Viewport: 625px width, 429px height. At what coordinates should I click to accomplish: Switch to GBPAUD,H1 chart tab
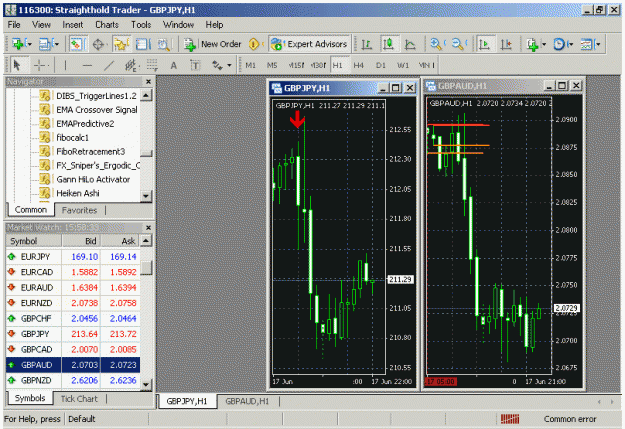(x=247, y=401)
